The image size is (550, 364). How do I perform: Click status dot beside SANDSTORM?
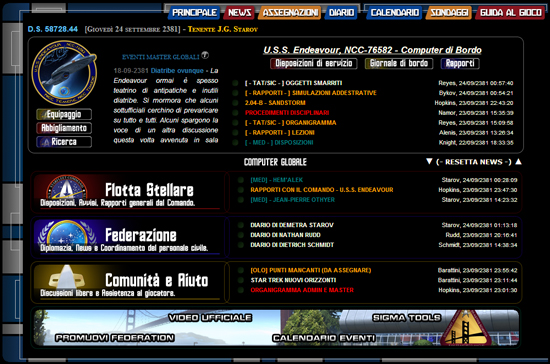235,103
